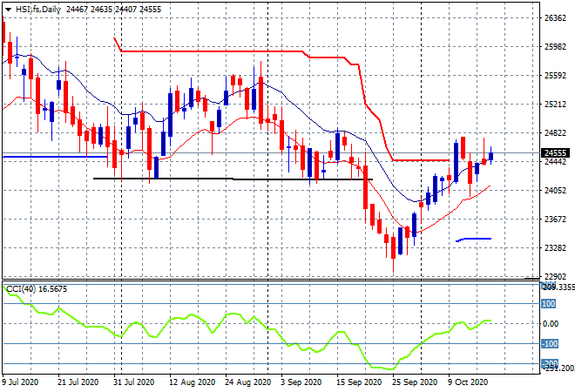Select the OHLC values 24467 24635 24407 24555
This screenshot has height=392, width=575.
113,10
